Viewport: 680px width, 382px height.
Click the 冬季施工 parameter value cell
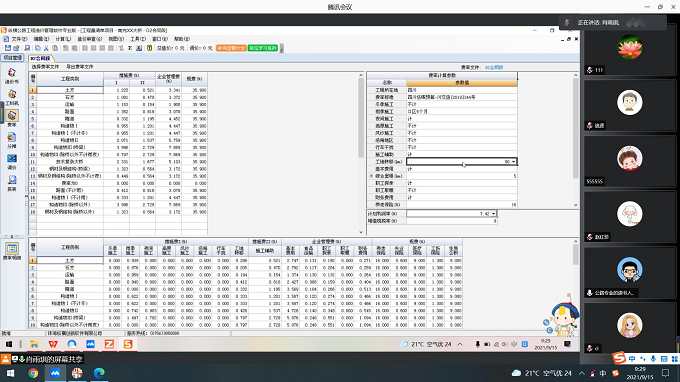tap(462, 104)
